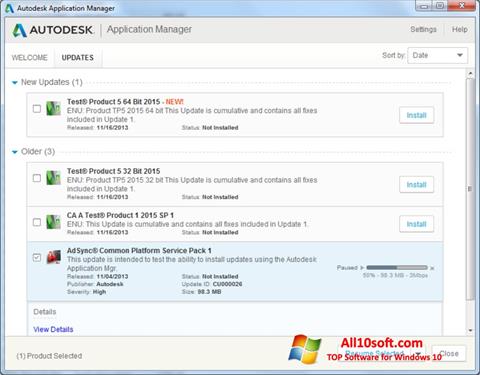Click the 'Update ID: CU000026' text
This screenshot has height=375, width=480.
click(x=212, y=284)
